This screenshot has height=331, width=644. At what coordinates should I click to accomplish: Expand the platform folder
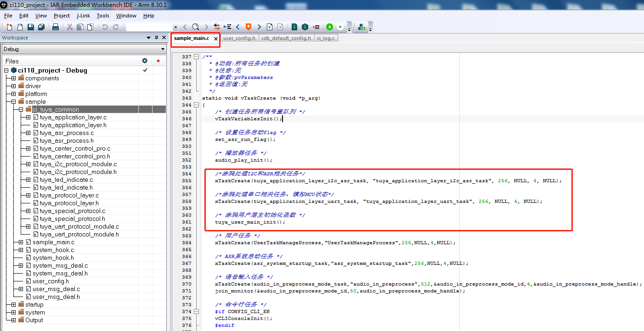pos(13,94)
